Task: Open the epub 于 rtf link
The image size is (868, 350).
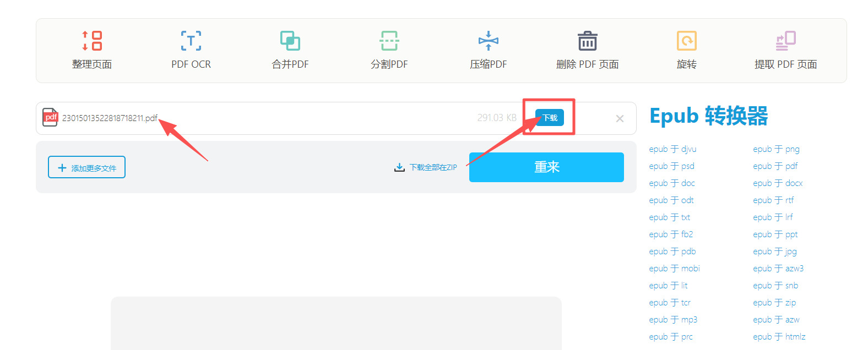Action: [x=773, y=200]
